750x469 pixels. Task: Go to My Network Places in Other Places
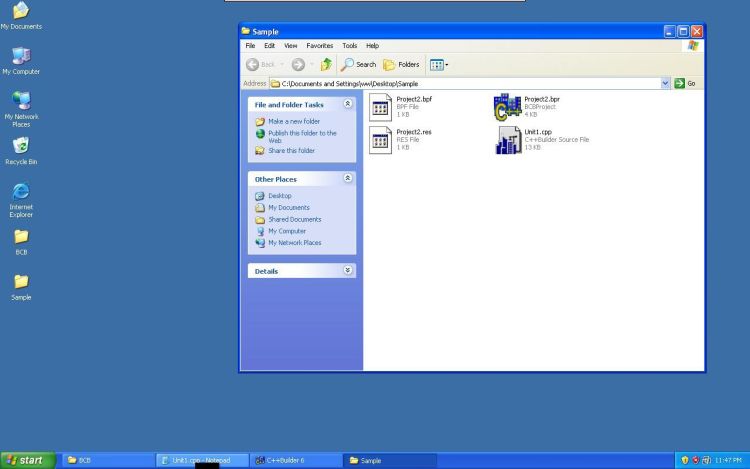(x=295, y=243)
